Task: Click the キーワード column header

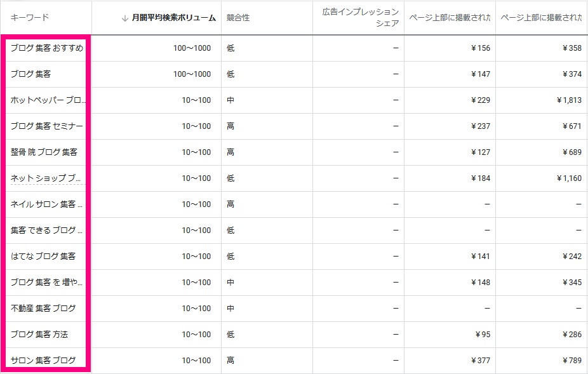Action: pos(29,18)
